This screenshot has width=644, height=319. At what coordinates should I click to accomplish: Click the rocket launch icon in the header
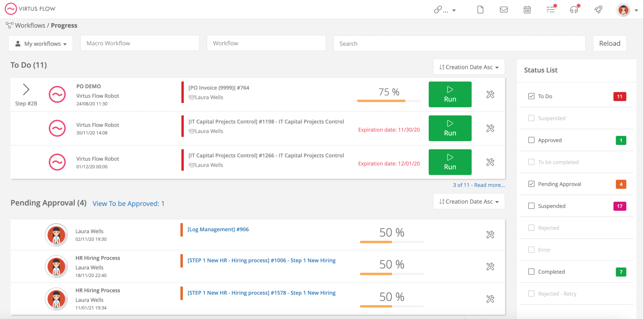(x=598, y=9)
